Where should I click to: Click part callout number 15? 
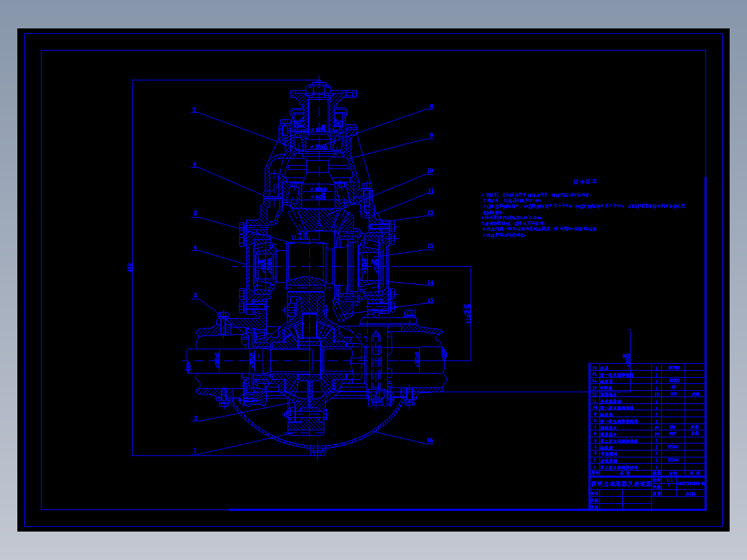coord(431,301)
